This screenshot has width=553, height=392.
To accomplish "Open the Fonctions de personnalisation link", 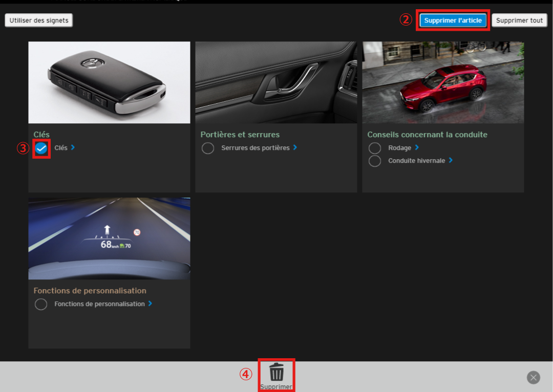I will [x=99, y=304].
